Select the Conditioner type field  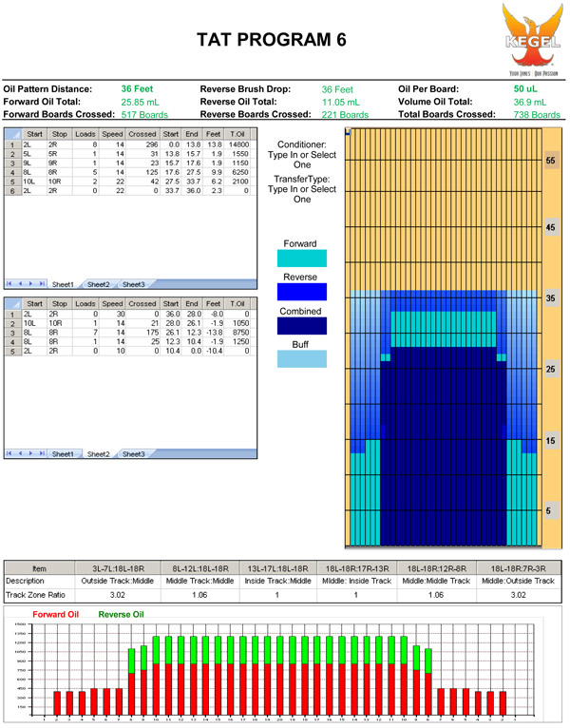point(301,152)
